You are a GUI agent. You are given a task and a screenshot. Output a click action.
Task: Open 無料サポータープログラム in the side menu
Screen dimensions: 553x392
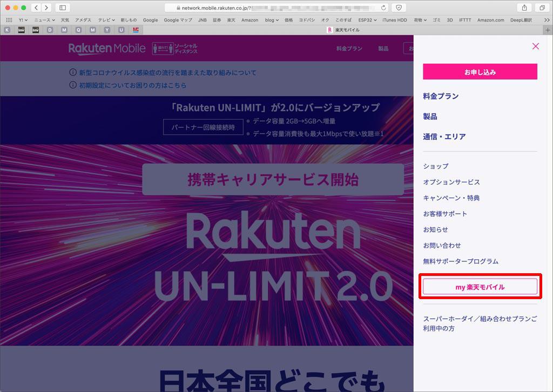[x=460, y=261]
